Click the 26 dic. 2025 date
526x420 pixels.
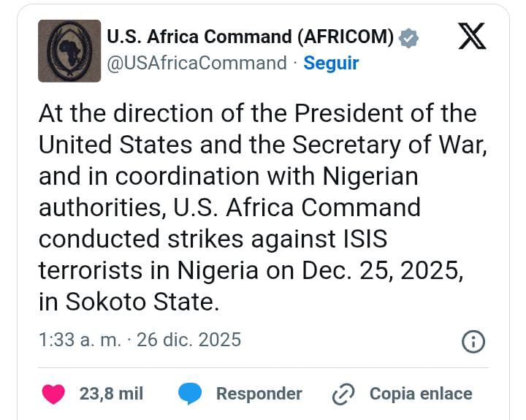188,340
